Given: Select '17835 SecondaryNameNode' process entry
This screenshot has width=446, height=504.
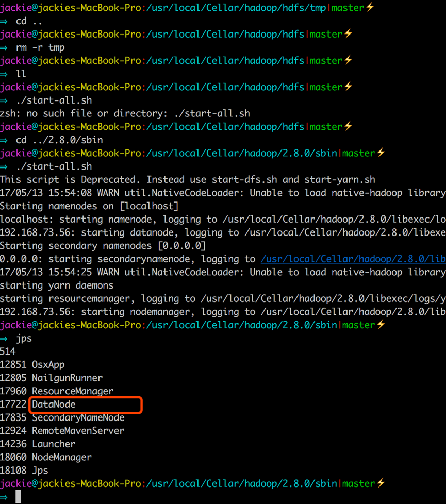Looking at the screenshot, I should (x=62, y=417).
